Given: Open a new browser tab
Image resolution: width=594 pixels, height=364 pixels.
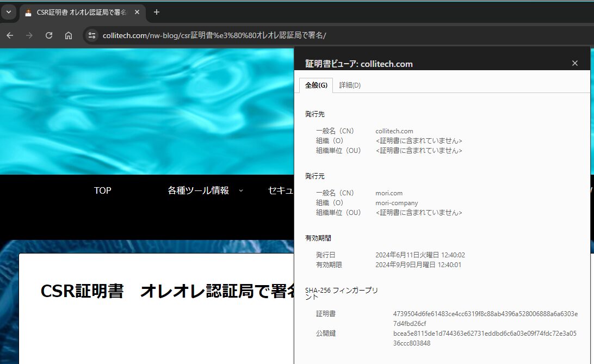Looking at the screenshot, I should (x=157, y=12).
